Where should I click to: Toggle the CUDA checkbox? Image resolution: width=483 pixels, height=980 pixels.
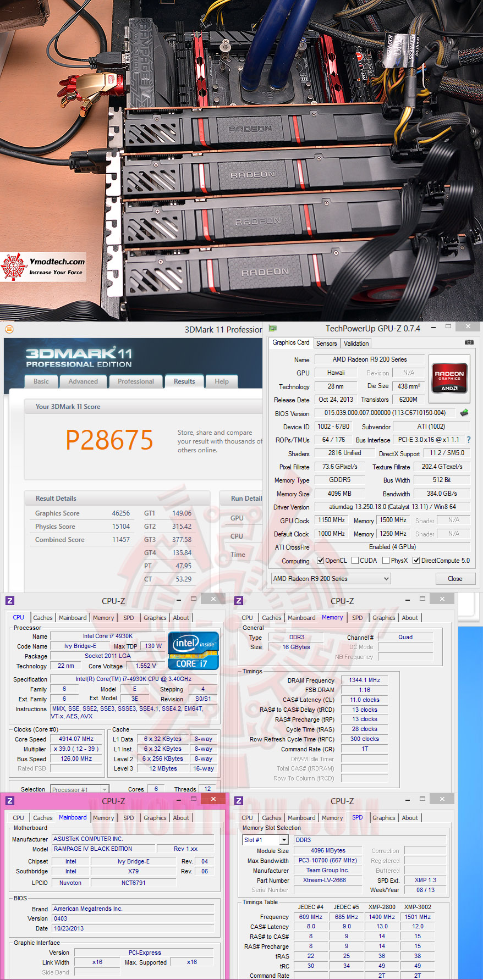[x=355, y=561]
